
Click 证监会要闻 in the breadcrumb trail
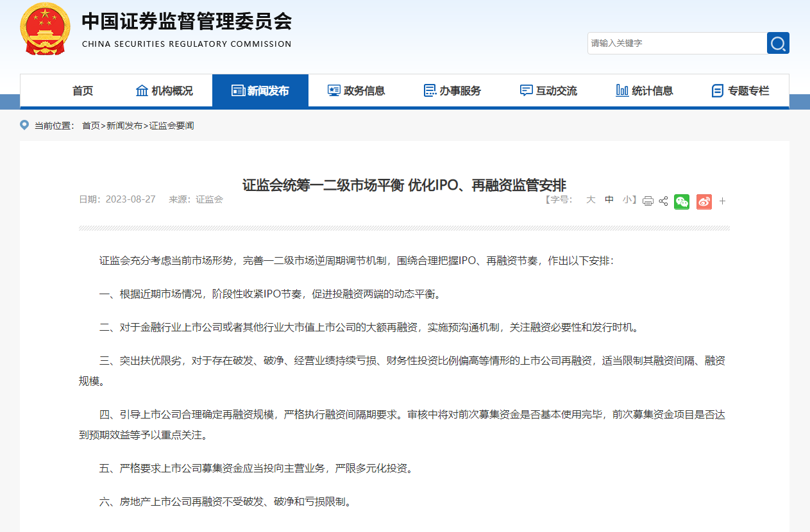(171, 126)
